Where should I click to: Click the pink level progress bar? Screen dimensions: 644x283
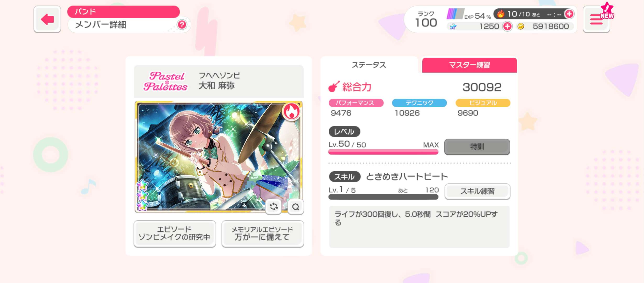pyautogui.click(x=383, y=152)
